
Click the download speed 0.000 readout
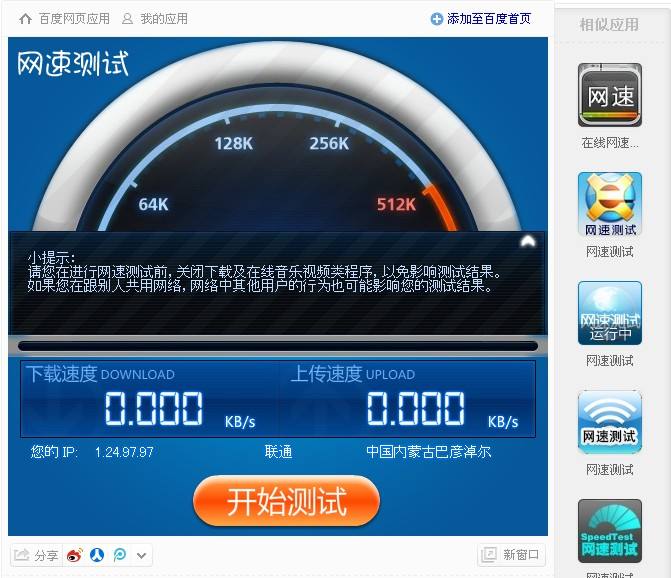tap(154, 408)
